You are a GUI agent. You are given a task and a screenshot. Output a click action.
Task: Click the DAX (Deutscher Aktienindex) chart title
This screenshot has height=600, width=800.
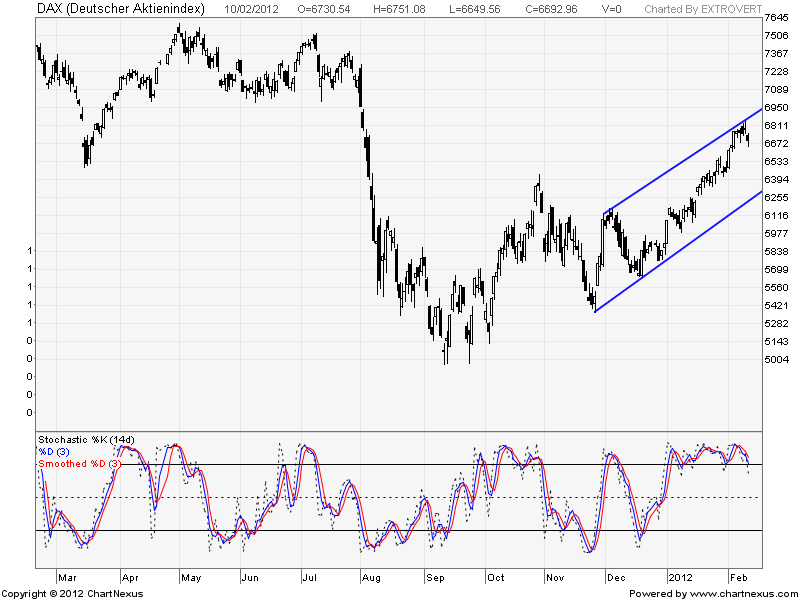[x=120, y=9]
